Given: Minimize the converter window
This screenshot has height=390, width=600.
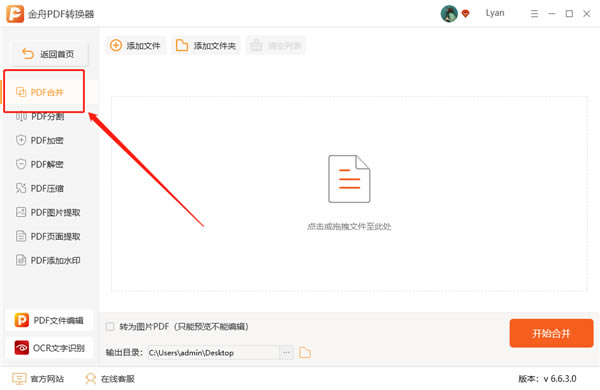Looking at the screenshot, I should coord(552,14).
